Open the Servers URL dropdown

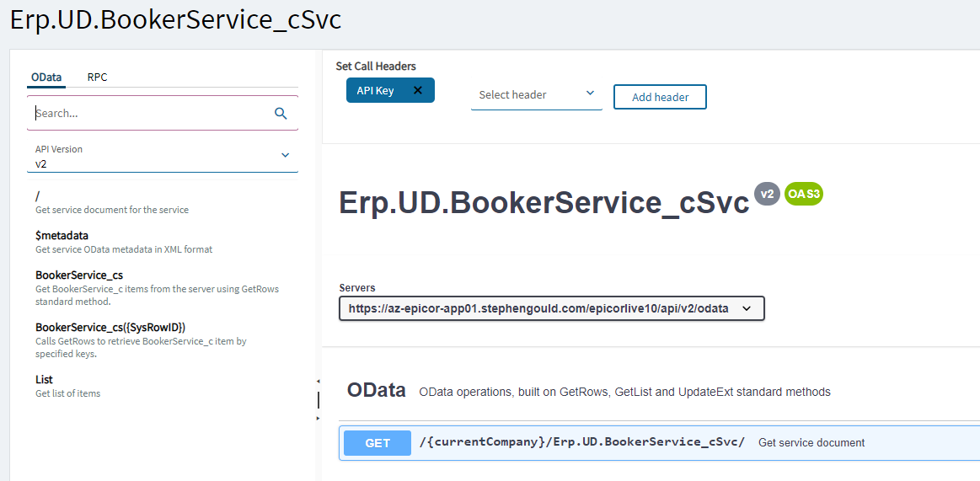coord(552,308)
